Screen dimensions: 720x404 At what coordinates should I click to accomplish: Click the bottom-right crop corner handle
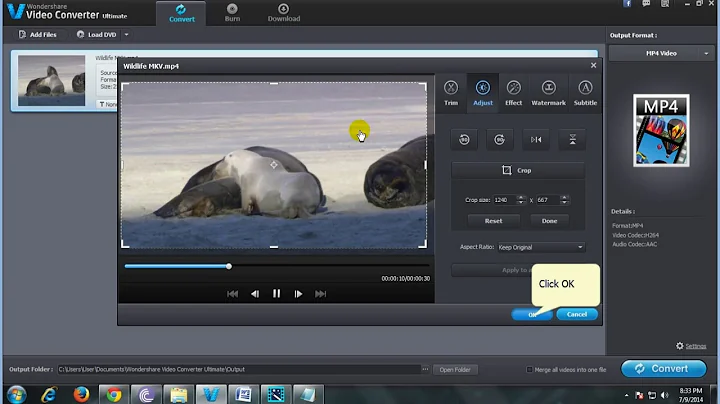[423, 244]
